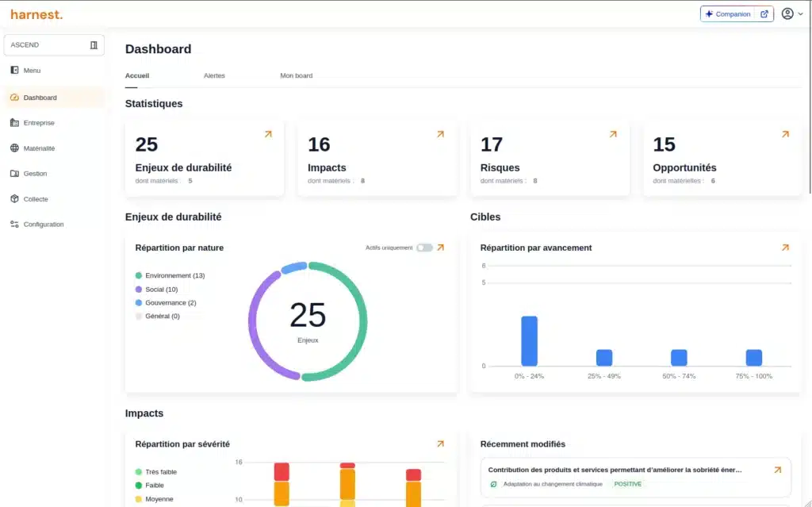Image resolution: width=812 pixels, height=507 pixels.
Task: Open Répartition par sévérité arrow icon
Action: [441, 444]
